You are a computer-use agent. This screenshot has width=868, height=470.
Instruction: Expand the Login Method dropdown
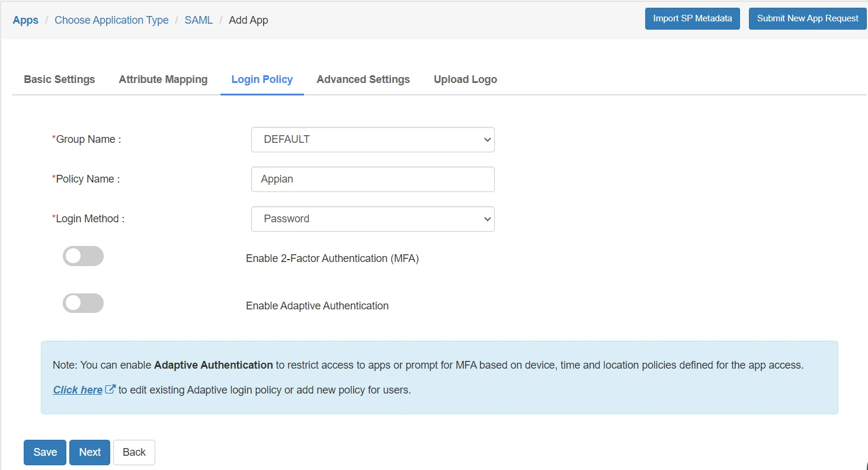coord(373,219)
